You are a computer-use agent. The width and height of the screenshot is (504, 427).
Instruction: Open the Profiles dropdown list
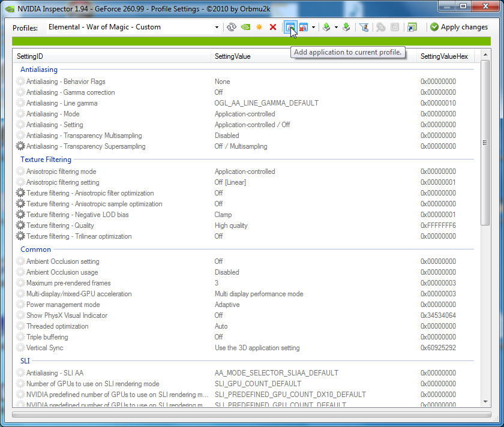217,27
